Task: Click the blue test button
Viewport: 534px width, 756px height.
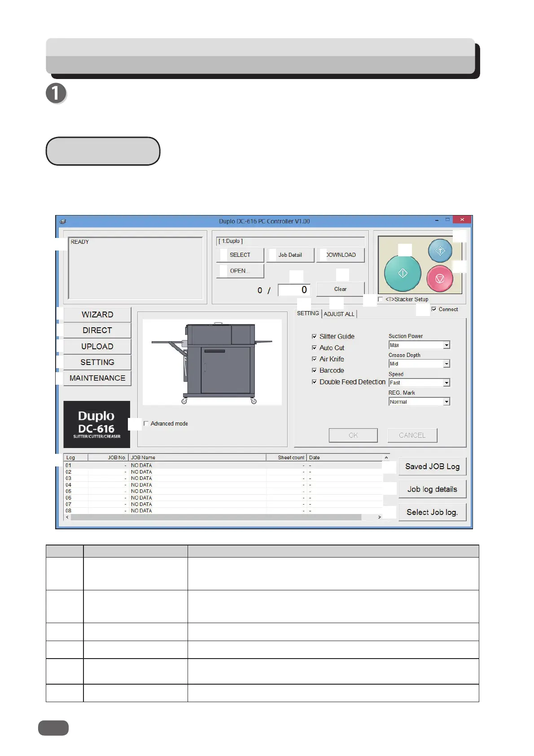Action: tap(440, 251)
